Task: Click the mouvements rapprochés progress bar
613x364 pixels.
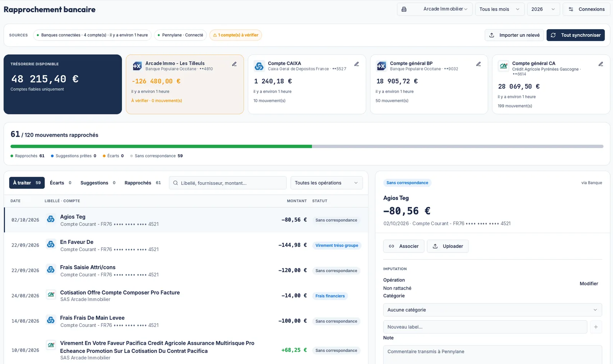Action: tap(306, 146)
